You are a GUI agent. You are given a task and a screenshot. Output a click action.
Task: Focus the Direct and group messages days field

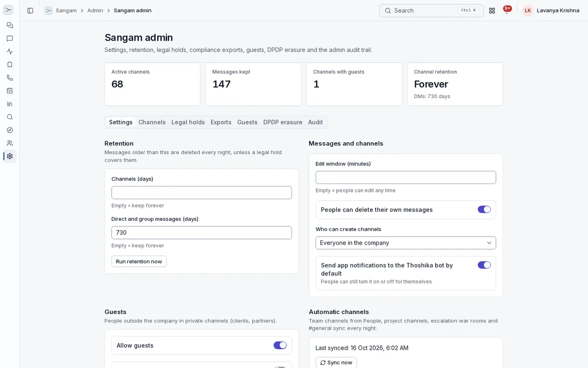click(x=201, y=233)
